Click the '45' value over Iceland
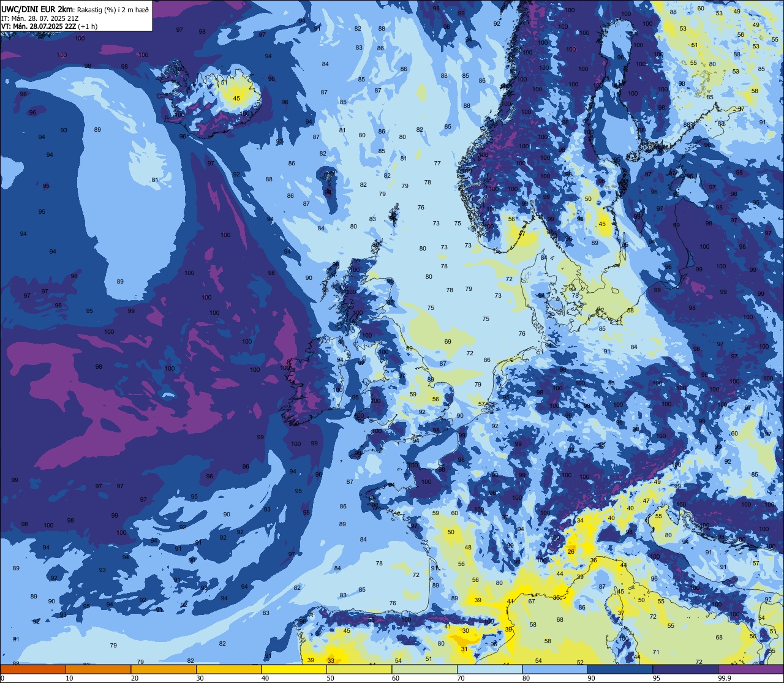The width and height of the screenshot is (784, 683). [x=236, y=98]
